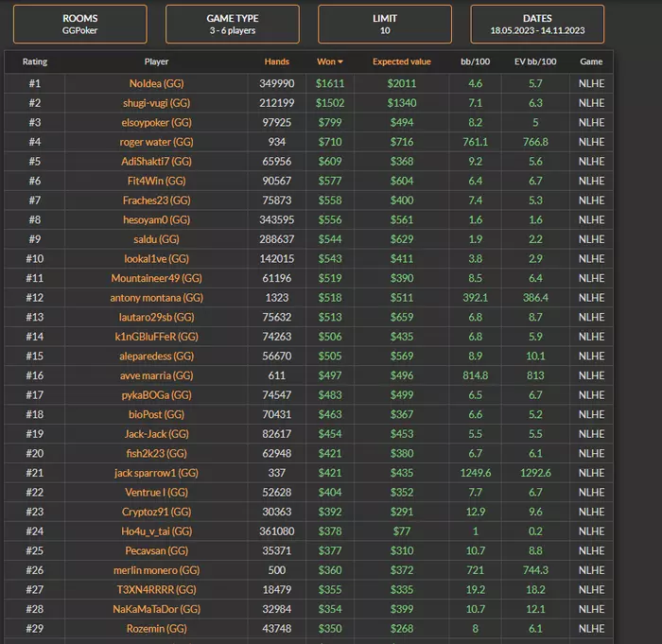Sort table by Expected value column
The width and height of the screenshot is (662, 644).
[x=402, y=61]
